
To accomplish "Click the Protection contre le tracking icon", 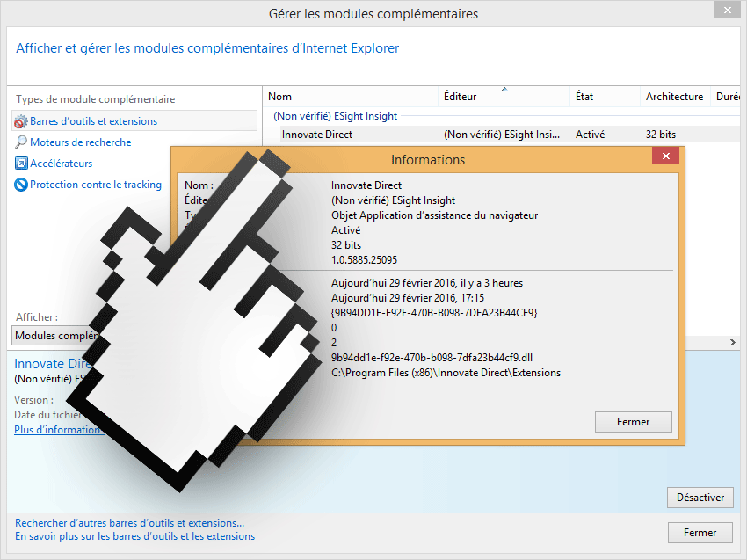I will (21, 185).
